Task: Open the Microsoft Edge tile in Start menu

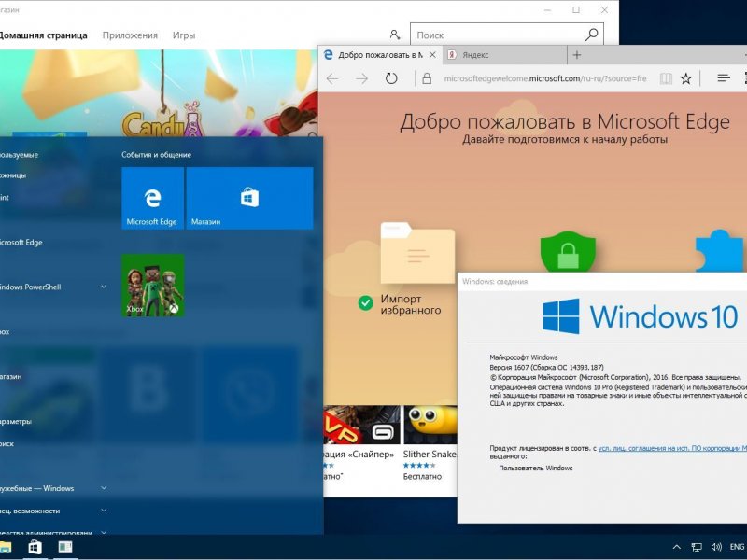Action: [152, 198]
